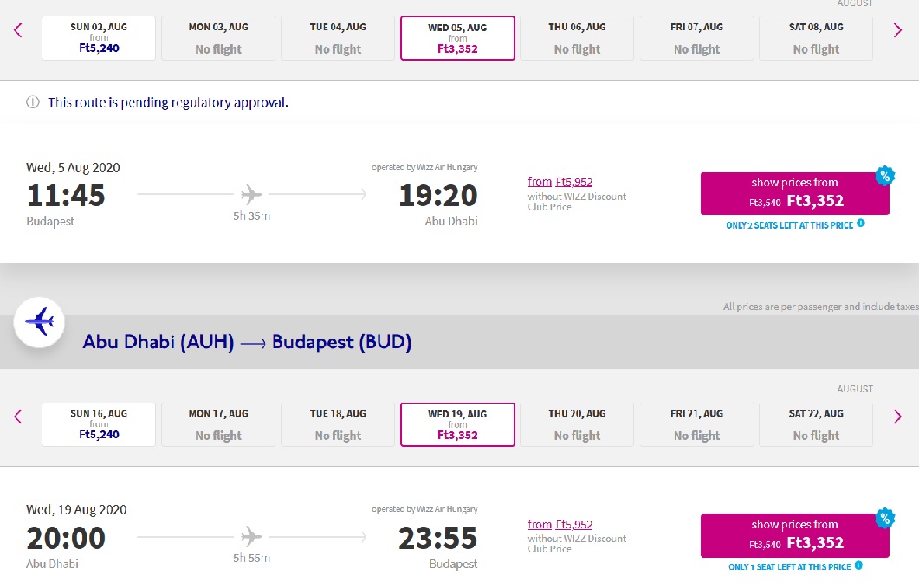Image resolution: width=919 pixels, height=588 pixels.
Task: Select Wed 19 Aug return date tab
Action: pos(457,423)
